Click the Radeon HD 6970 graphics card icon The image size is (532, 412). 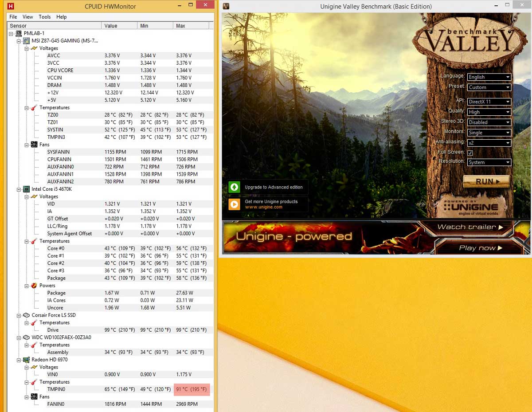pyautogui.click(x=26, y=360)
